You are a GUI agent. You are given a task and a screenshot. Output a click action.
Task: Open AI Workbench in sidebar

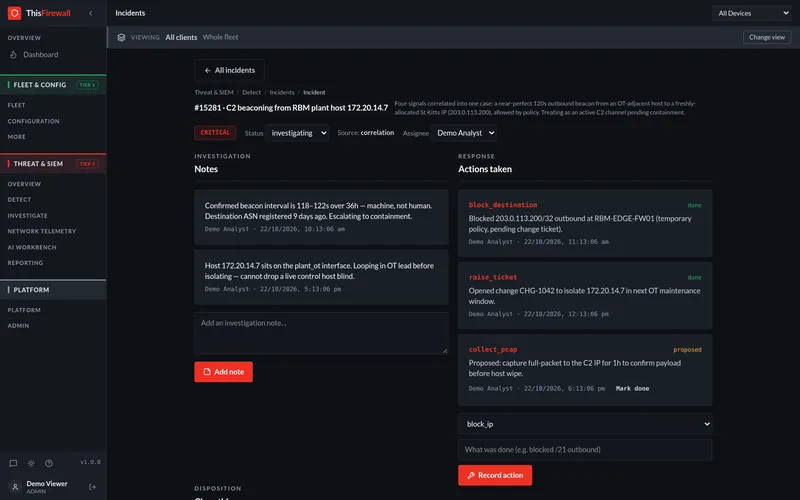[32, 247]
